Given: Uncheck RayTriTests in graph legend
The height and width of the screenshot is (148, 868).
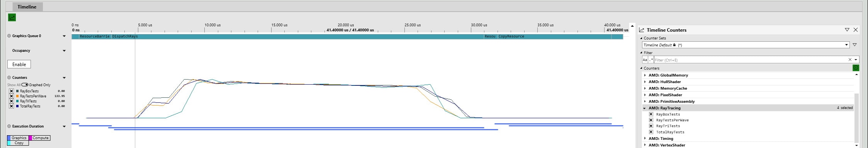Looking at the screenshot, I should click(11, 101).
